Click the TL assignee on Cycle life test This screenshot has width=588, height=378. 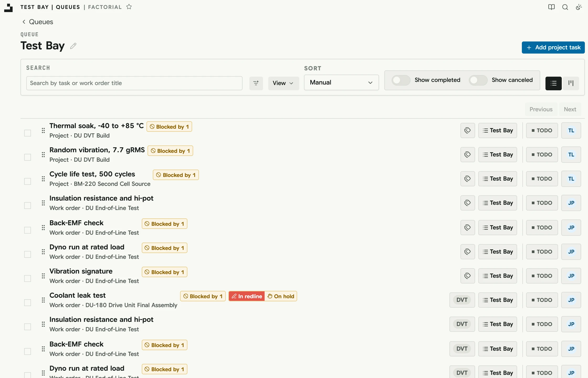(571, 179)
